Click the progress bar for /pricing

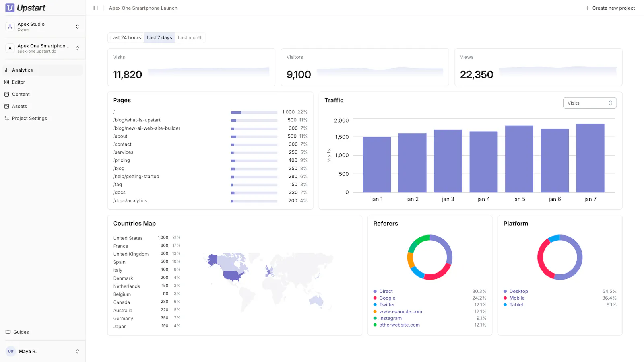(254, 160)
